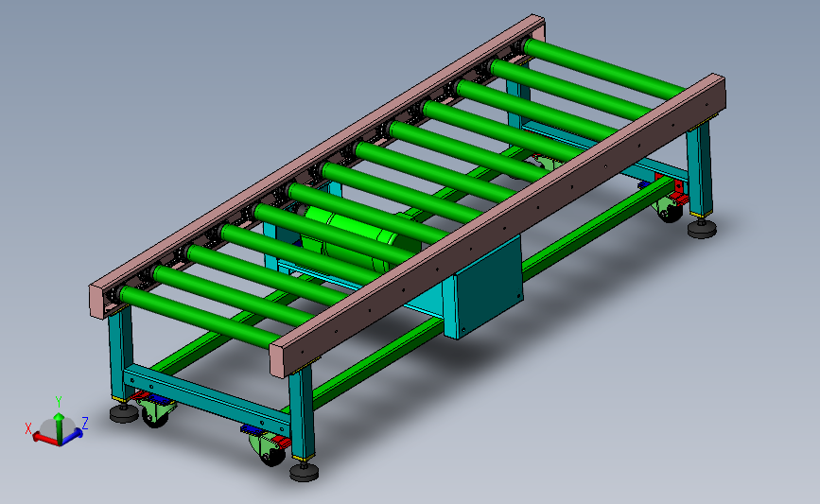Screen dimensions: 820x504
Task: Select the black leveling foot under front-right leg
Action: coord(304,472)
